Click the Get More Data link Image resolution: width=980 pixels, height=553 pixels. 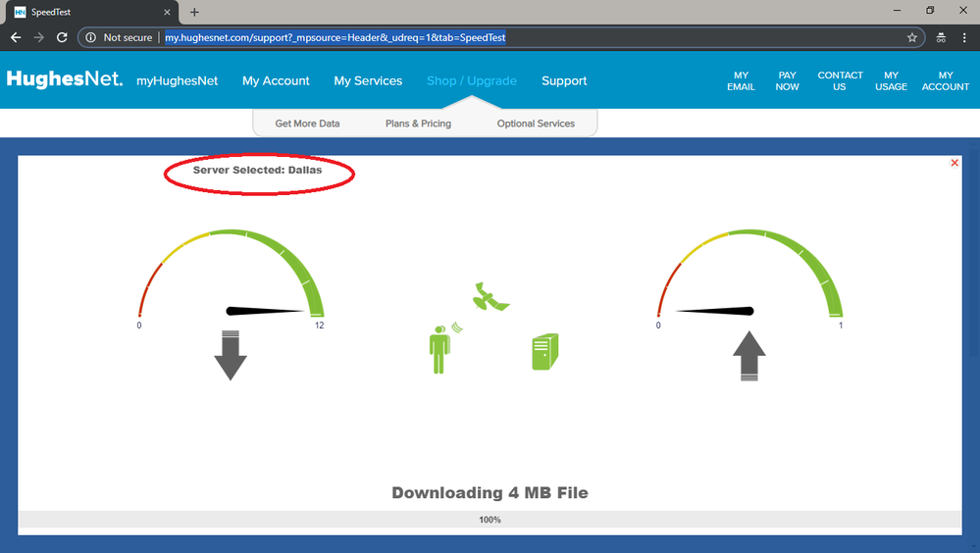[x=307, y=124]
